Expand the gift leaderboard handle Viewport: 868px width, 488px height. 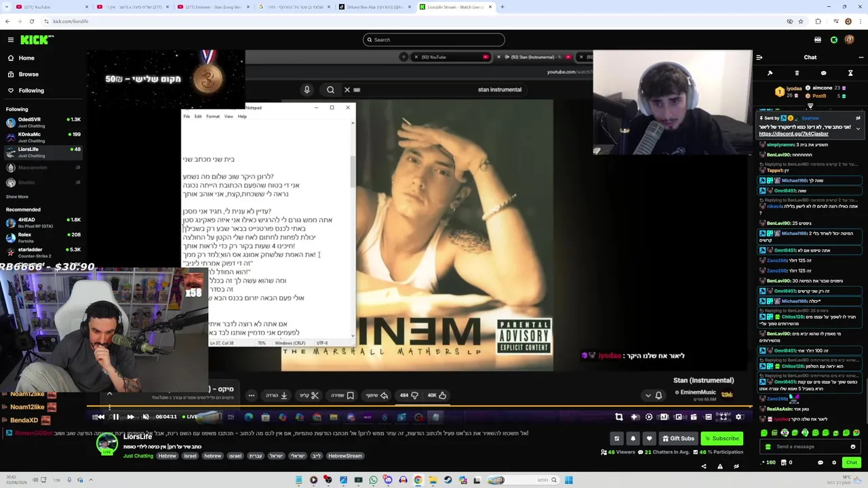(810, 106)
